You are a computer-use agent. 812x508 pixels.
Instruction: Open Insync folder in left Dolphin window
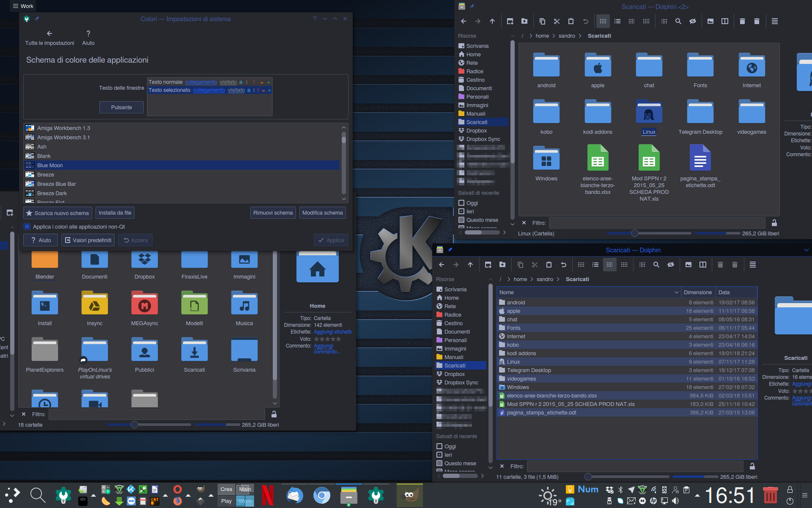point(95,308)
